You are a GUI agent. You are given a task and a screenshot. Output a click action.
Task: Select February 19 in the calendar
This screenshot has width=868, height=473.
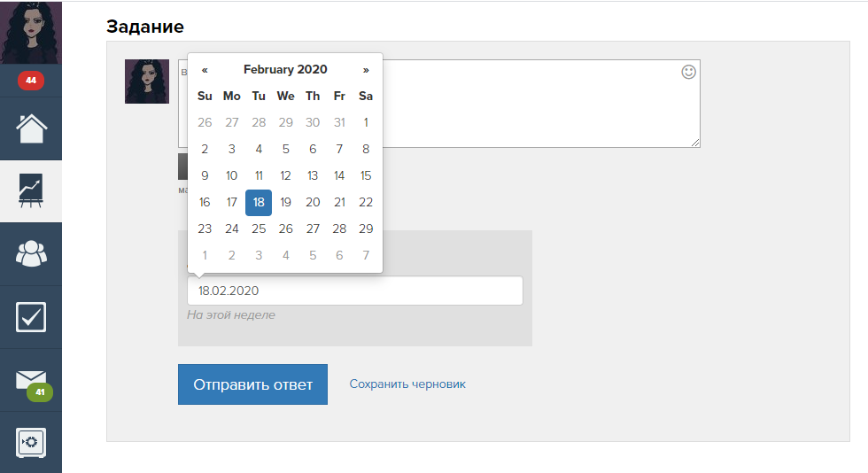tap(285, 202)
